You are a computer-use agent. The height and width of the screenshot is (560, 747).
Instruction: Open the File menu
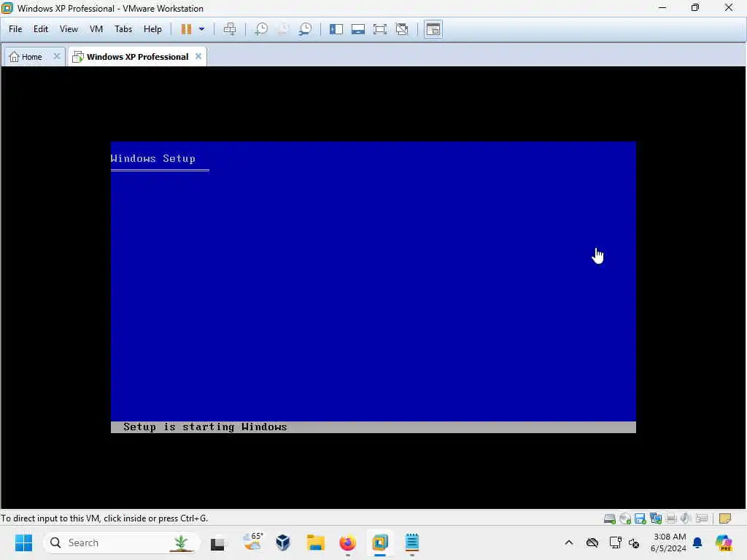click(x=15, y=29)
